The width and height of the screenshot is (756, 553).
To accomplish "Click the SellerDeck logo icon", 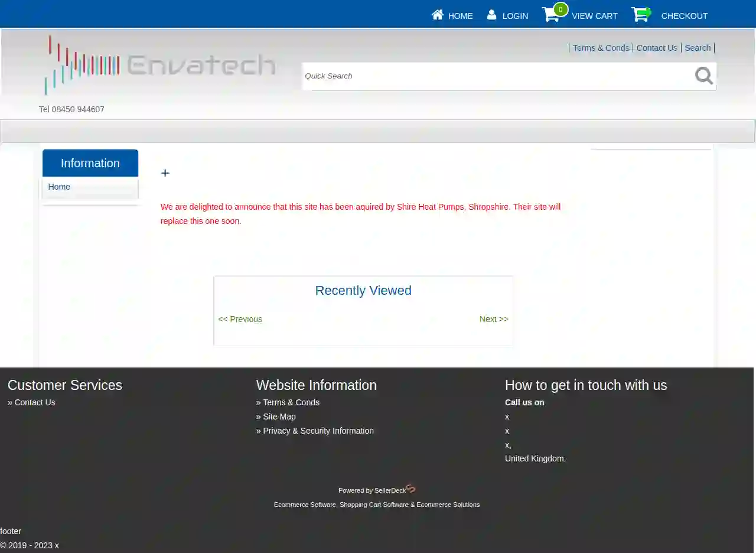I will pos(411,489).
